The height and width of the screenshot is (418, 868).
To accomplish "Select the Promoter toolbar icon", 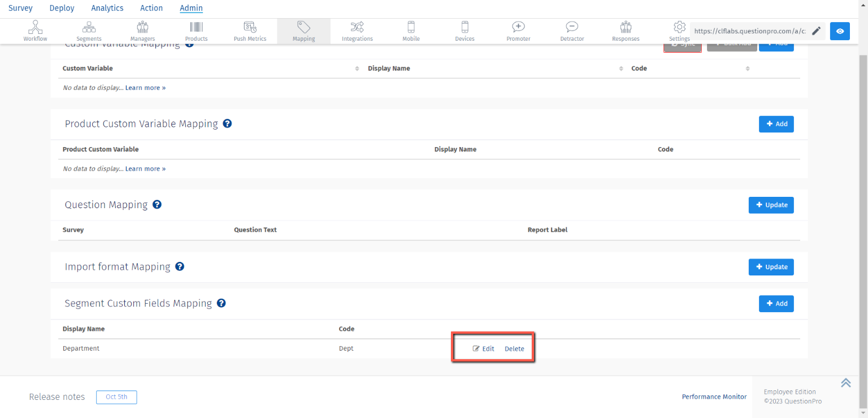I will pos(518,31).
